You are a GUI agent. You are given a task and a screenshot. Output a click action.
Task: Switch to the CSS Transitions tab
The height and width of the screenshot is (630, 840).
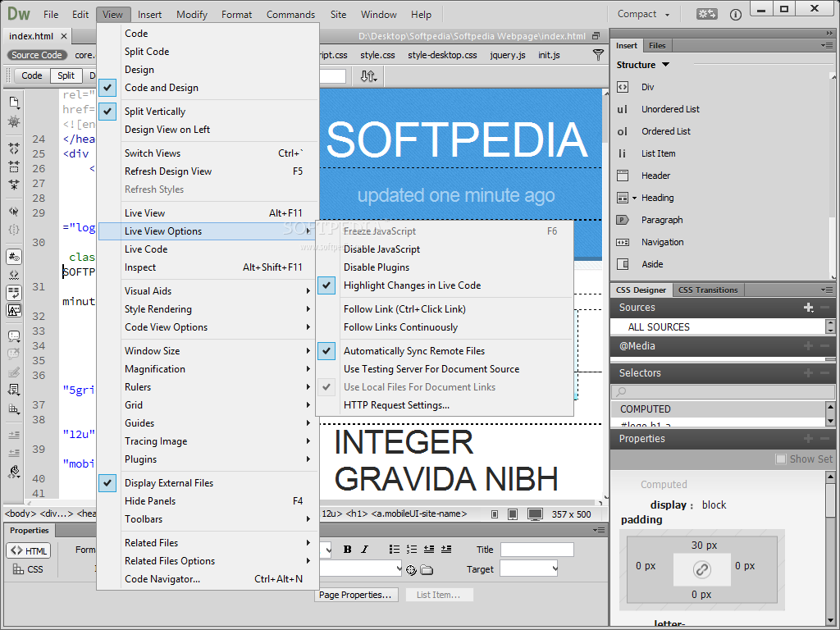coord(708,290)
